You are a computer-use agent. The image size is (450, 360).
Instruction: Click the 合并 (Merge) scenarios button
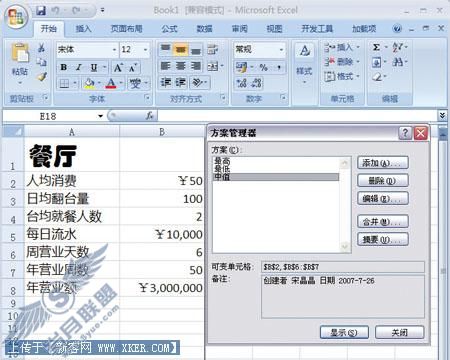click(x=383, y=222)
